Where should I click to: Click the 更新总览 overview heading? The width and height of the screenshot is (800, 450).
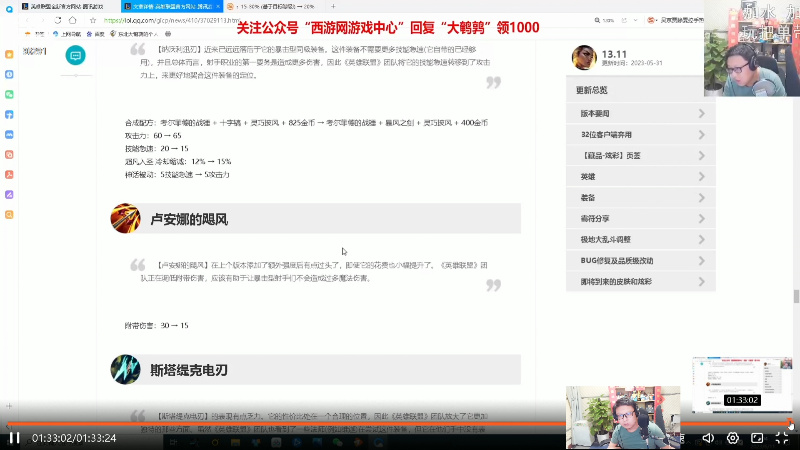tap(592, 90)
